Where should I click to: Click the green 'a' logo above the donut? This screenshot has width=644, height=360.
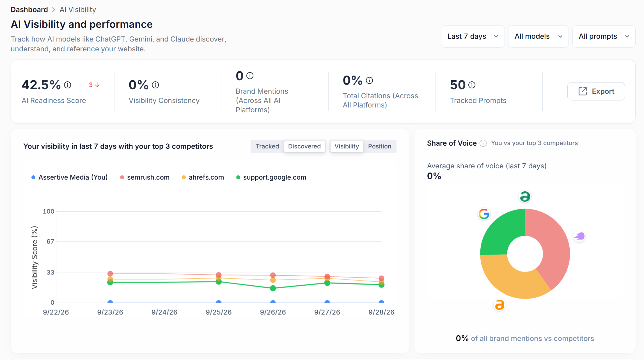(525, 196)
